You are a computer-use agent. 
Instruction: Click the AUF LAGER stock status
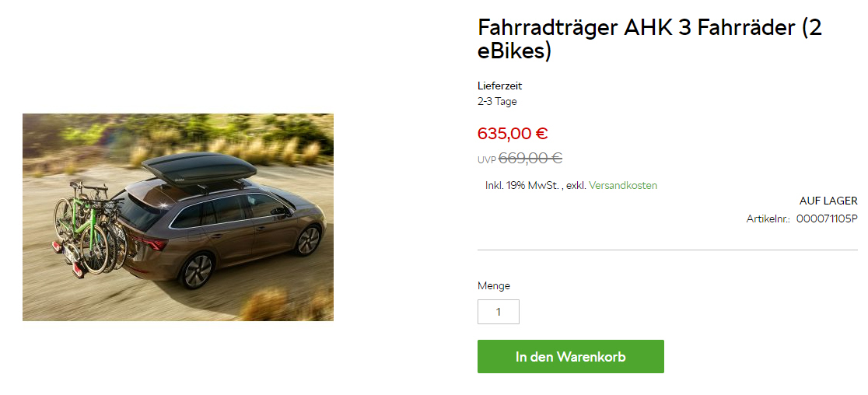pyautogui.click(x=828, y=201)
